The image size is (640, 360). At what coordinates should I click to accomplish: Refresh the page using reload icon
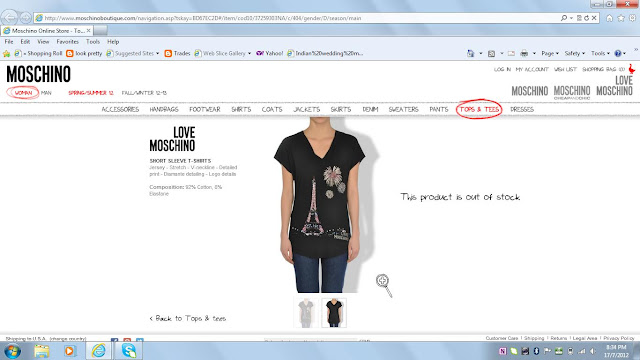[x=587, y=18]
